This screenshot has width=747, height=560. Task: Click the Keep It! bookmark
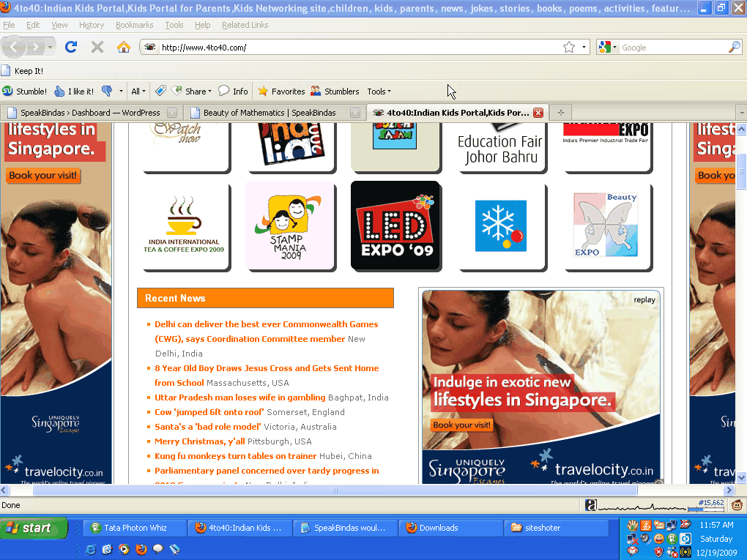(x=23, y=71)
